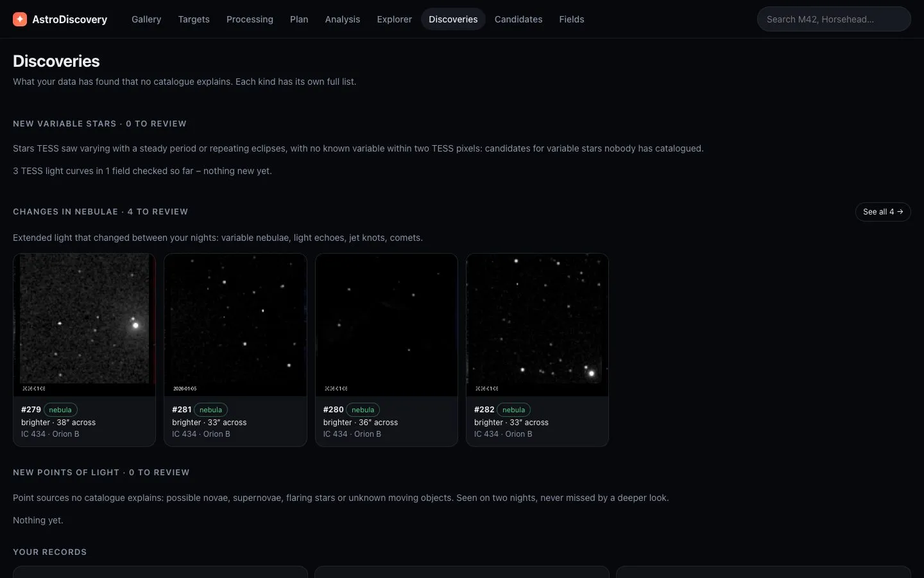Click the active Discoveries tab

453,19
